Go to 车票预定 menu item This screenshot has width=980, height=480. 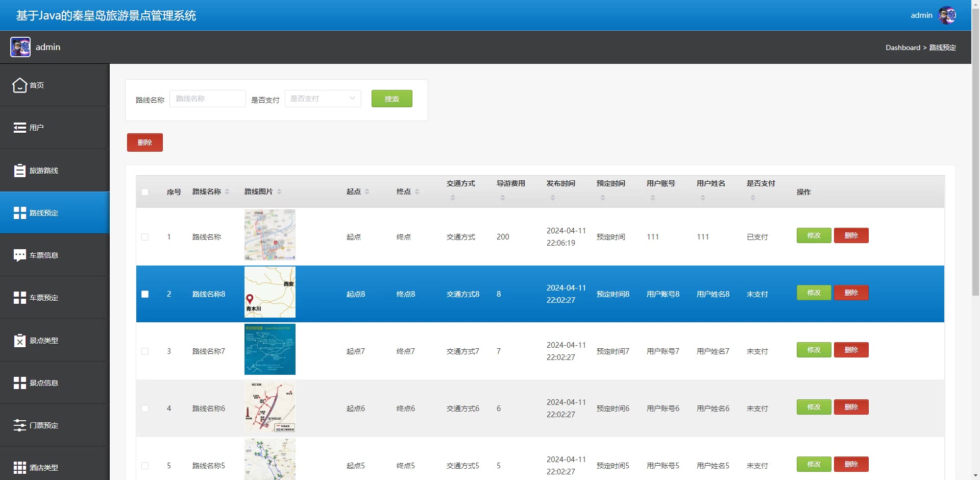44,298
